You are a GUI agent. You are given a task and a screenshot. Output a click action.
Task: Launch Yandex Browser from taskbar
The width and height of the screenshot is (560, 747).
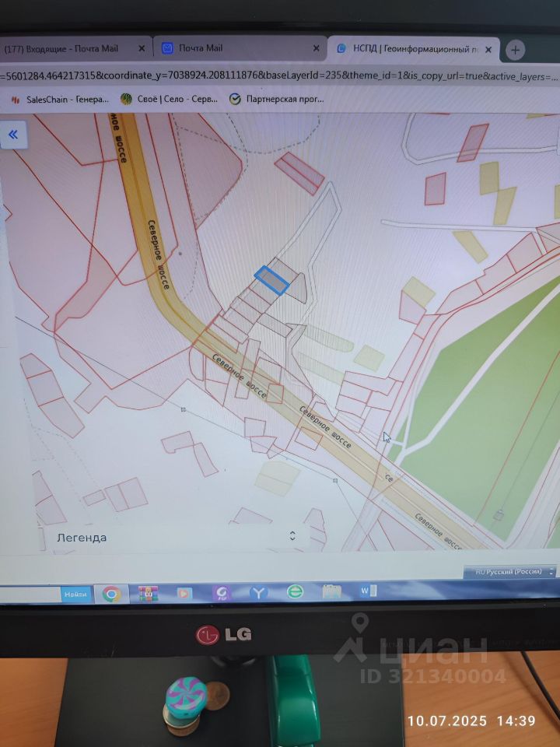[x=258, y=592]
